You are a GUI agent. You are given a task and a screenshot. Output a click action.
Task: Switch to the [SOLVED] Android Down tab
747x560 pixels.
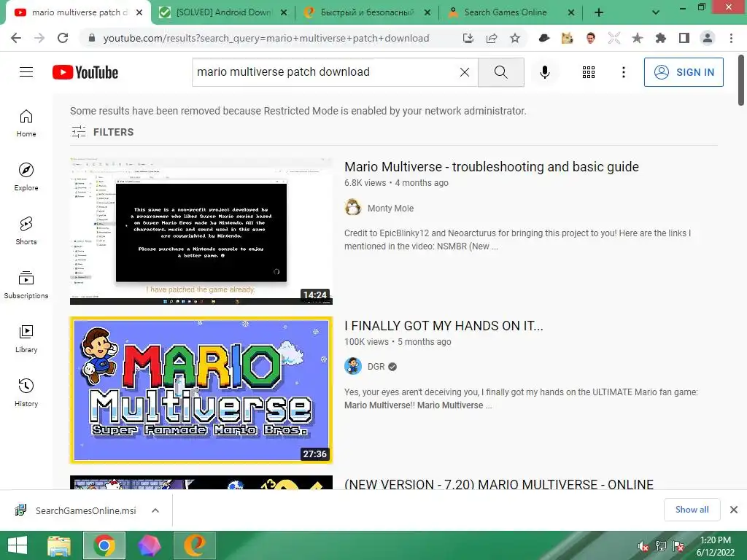[x=223, y=12]
